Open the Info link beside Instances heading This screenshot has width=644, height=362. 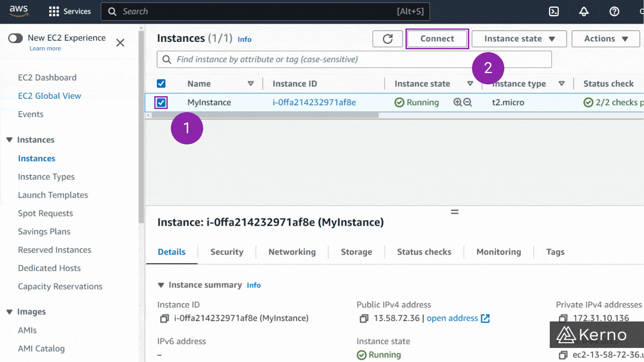click(244, 40)
